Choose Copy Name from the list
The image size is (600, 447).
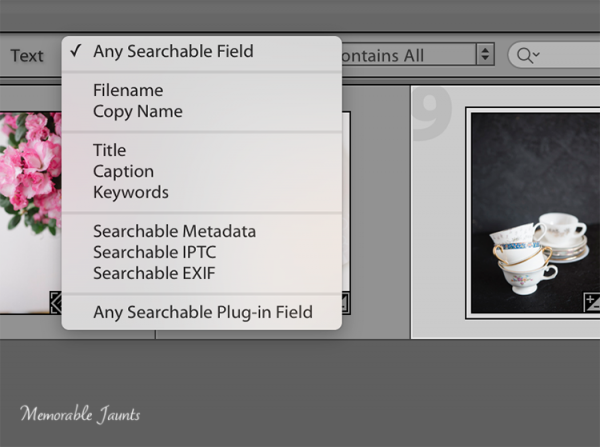(x=138, y=111)
